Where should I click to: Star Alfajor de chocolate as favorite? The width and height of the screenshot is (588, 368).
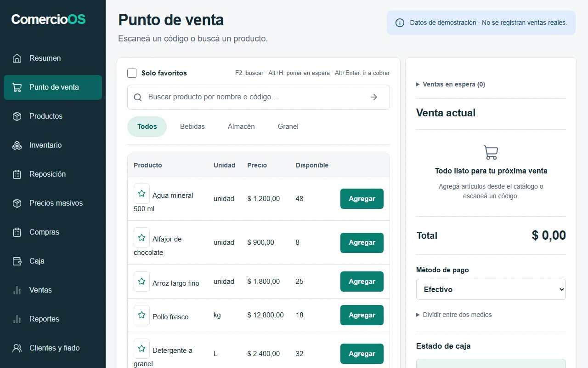click(141, 237)
